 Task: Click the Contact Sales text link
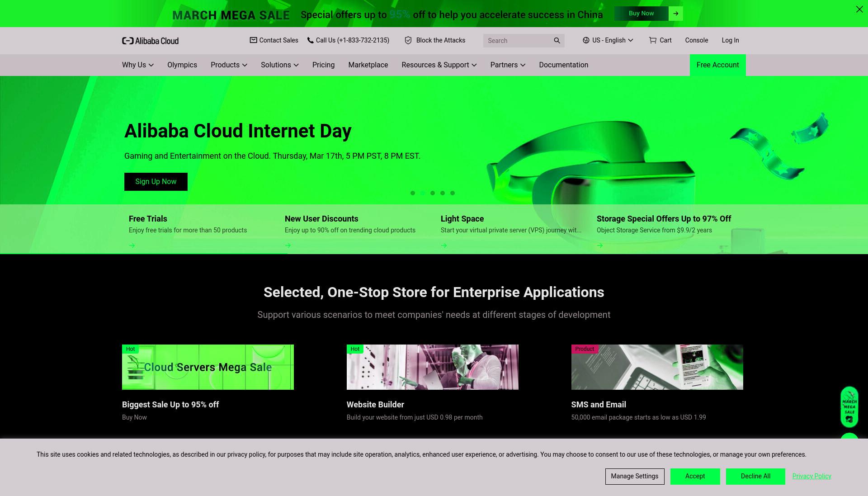(278, 40)
